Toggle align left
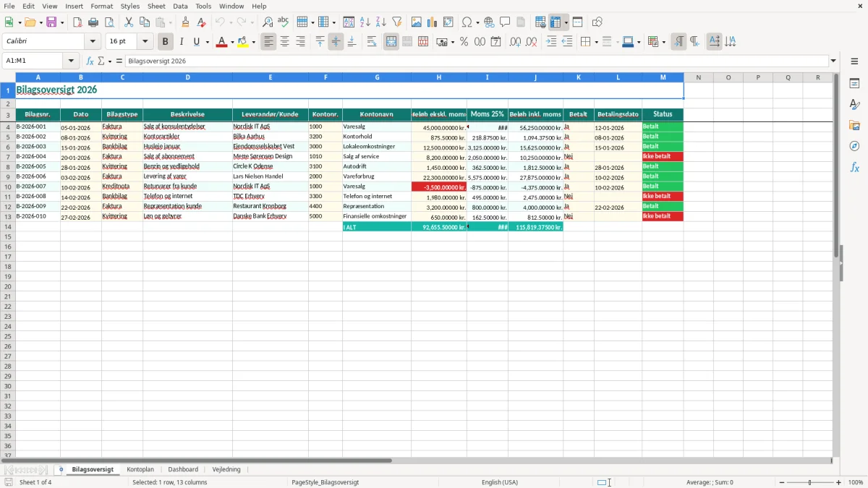Viewport: 868px width, 488px height. click(269, 42)
